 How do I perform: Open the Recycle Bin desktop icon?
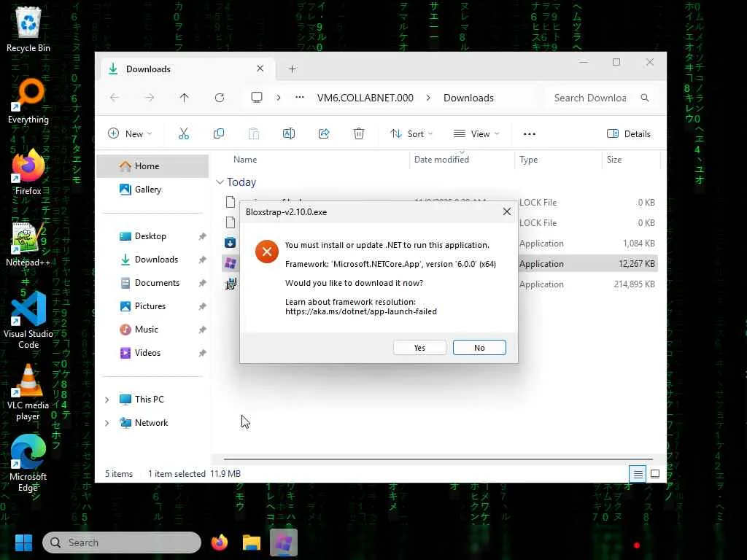28,29
